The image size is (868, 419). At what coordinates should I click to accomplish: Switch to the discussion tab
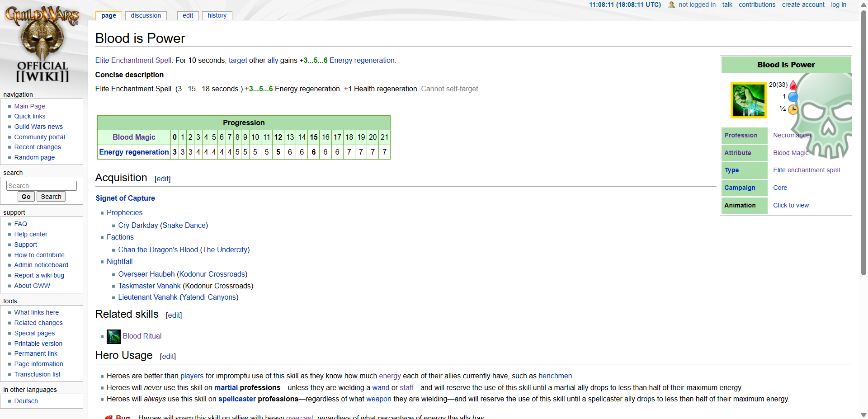point(146,15)
